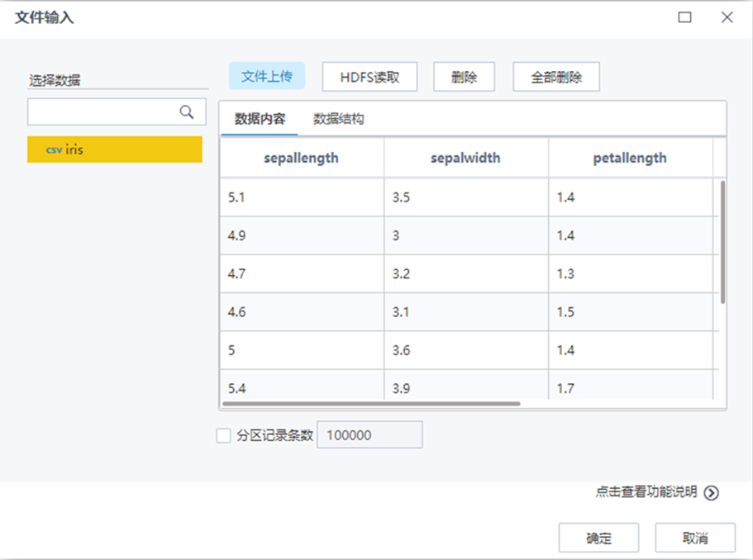Cancel dialog using the 取消 button

694,537
